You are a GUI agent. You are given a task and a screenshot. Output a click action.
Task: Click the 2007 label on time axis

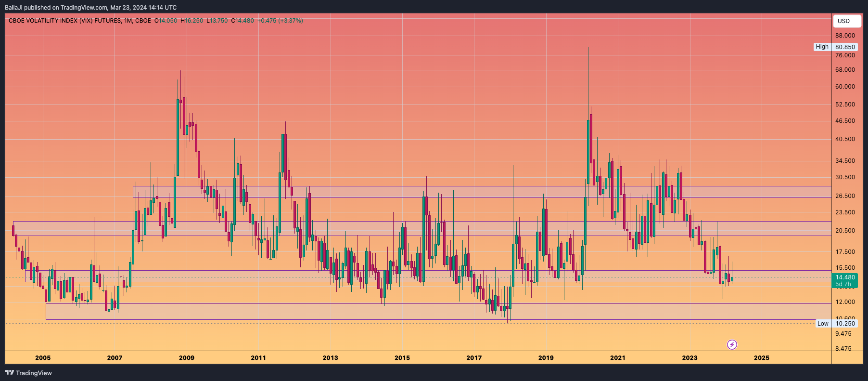[115, 357]
